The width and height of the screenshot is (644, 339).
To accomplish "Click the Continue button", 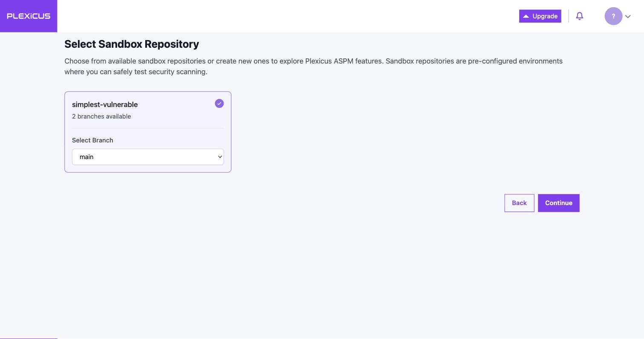I will (x=558, y=203).
